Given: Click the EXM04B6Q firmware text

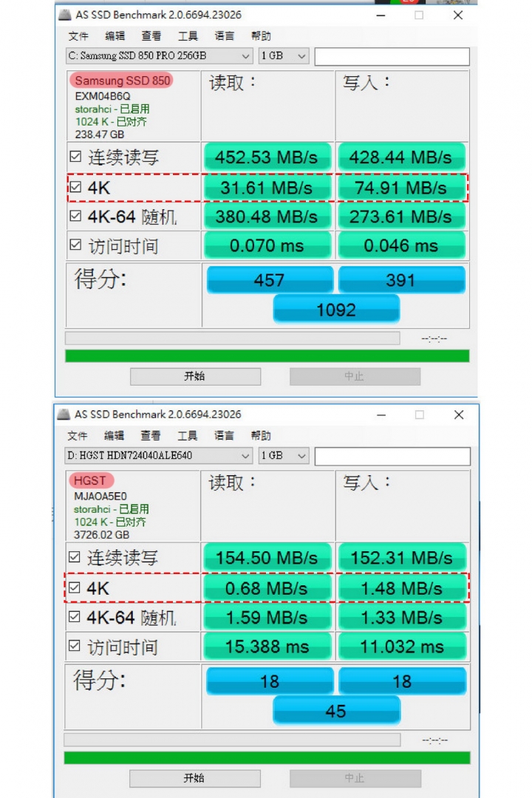Looking at the screenshot, I should [x=102, y=95].
